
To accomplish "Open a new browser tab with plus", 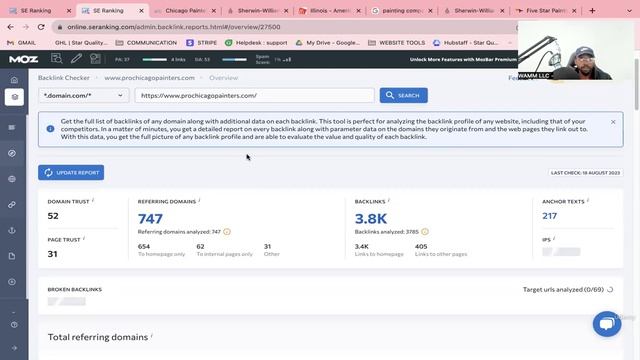I will click(592, 11).
